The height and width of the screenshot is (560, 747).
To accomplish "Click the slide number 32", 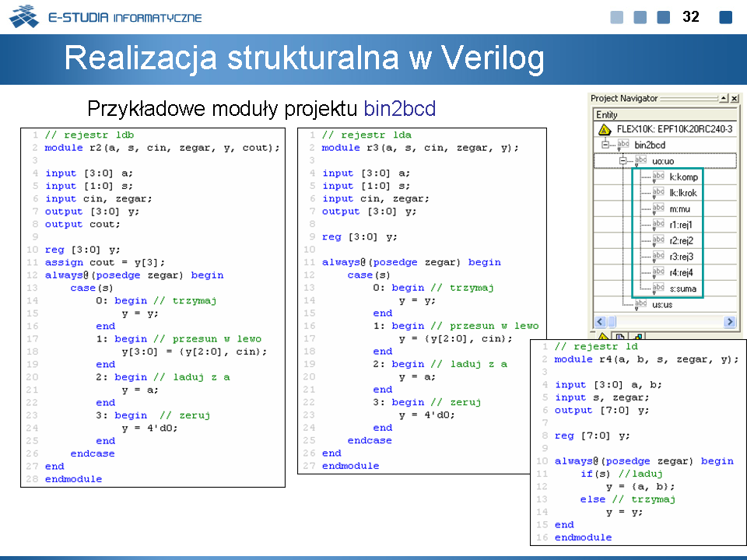I will [x=690, y=16].
